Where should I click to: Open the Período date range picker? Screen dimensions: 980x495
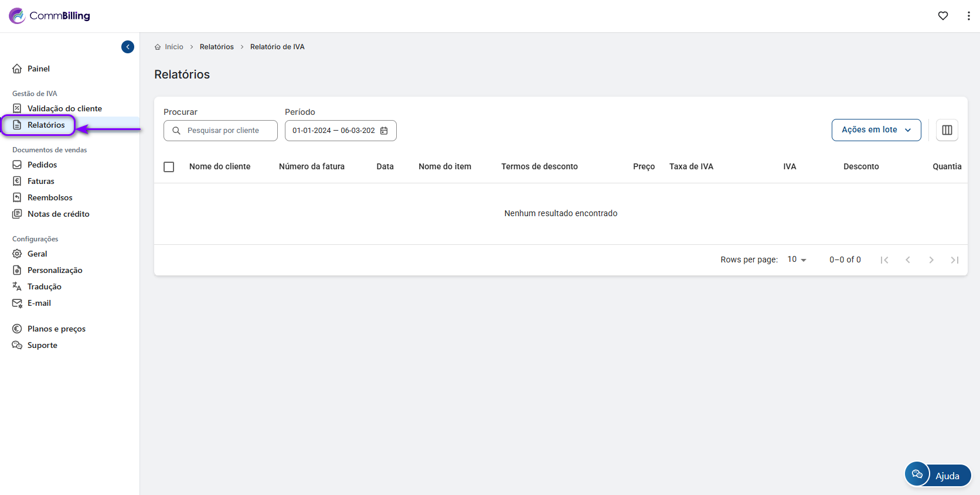[334, 131]
